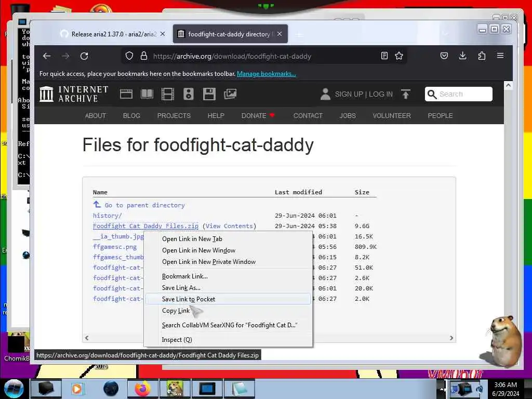Open the Video filmstrip icon
This screenshot has width=532, height=399.
point(168,94)
